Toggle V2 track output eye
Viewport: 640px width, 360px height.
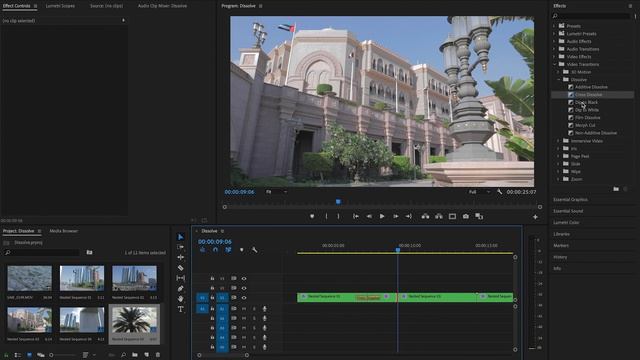coord(244,288)
